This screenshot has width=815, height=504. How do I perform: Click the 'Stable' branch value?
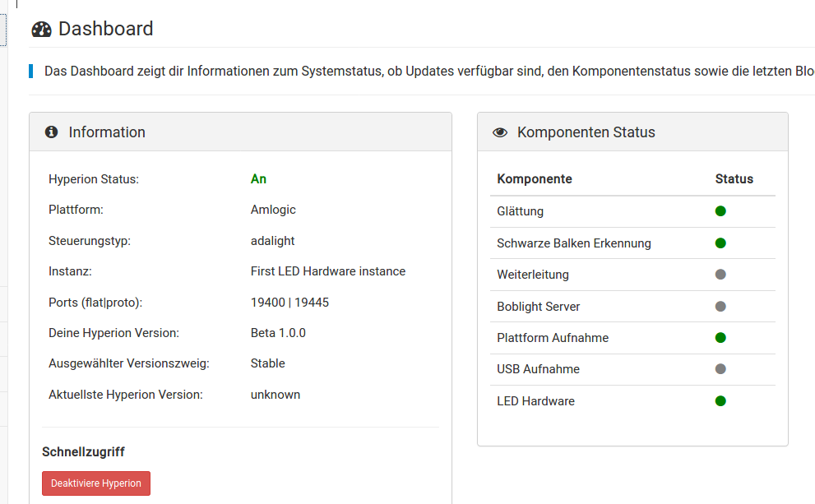click(267, 363)
